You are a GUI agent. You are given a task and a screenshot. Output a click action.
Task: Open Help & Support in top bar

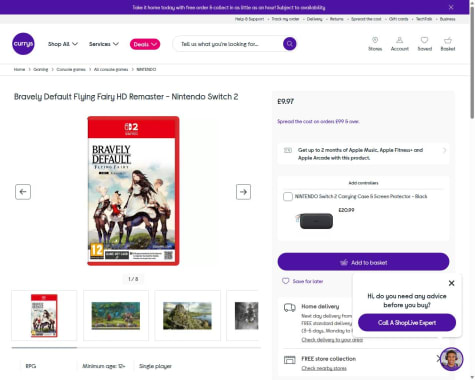249,19
